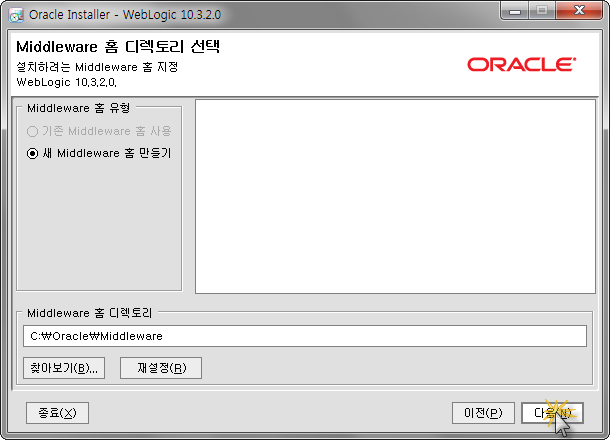
Task: Click the Middleware 홈 유형 group label
Action: [x=78, y=108]
